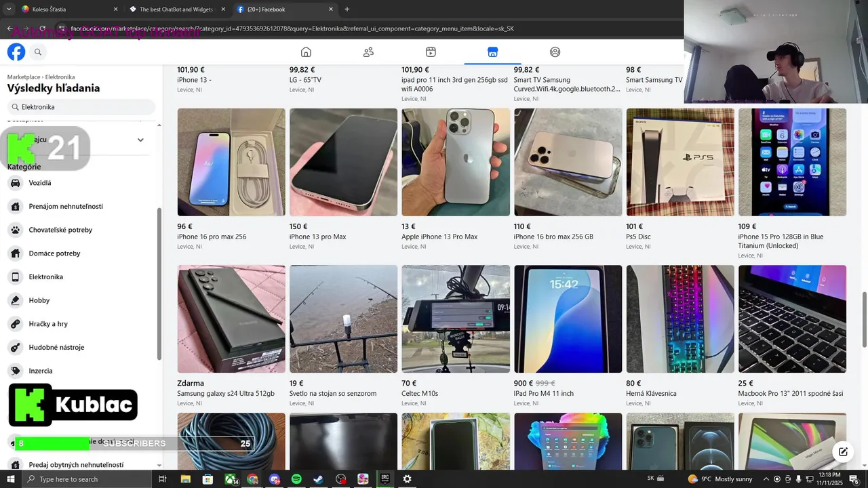868x488 pixels.
Task: Open the Ps5 Disc listing photo
Action: tap(680, 162)
